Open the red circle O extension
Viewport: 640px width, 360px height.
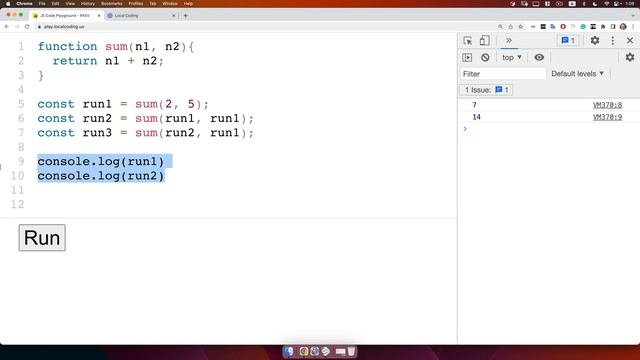pyautogui.click(x=563, y=27)
